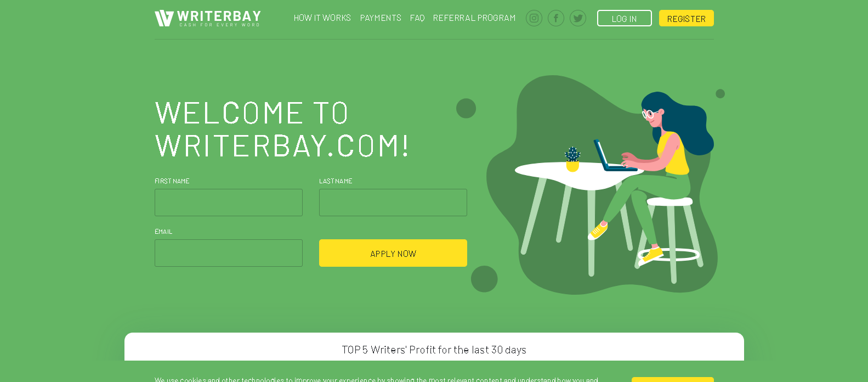Open the Referral Program menu item
Viewport: 868px width, 382px height.
click(474, 18)
